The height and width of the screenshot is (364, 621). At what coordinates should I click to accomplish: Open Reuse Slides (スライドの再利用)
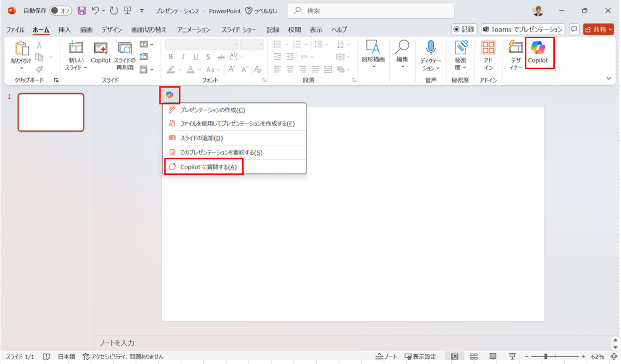click(x=125, y=56)
